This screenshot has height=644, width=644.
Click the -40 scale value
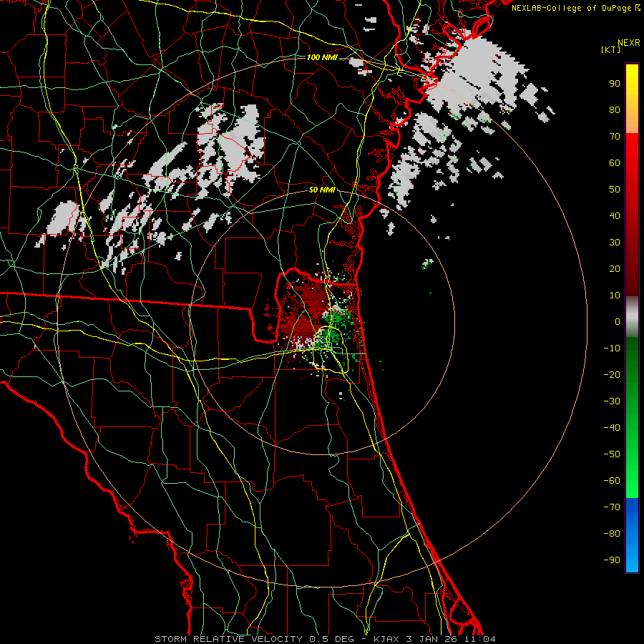(612, 428)
